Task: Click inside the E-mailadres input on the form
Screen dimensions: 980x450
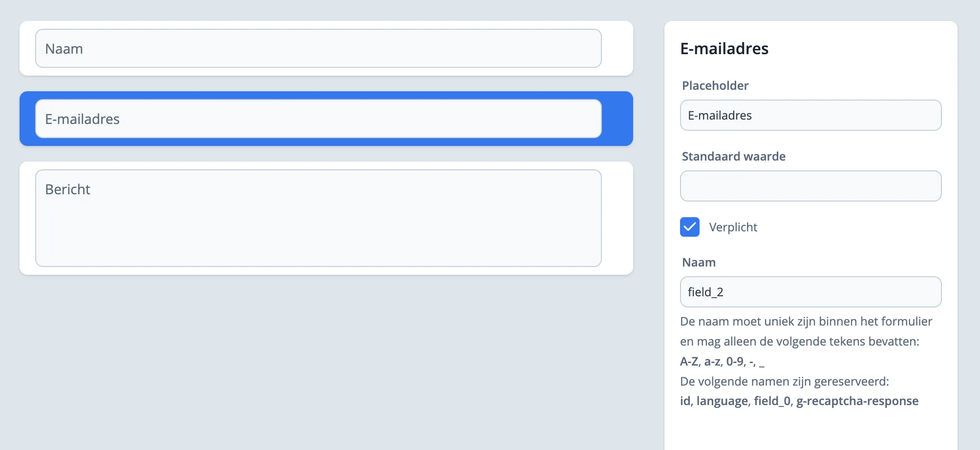Action: 318,118
